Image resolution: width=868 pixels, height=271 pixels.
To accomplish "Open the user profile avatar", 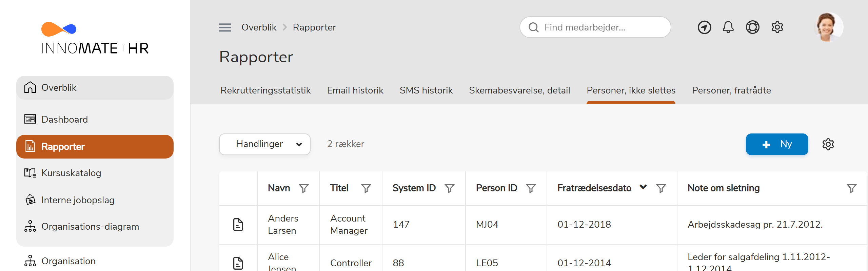I will 828,27.
